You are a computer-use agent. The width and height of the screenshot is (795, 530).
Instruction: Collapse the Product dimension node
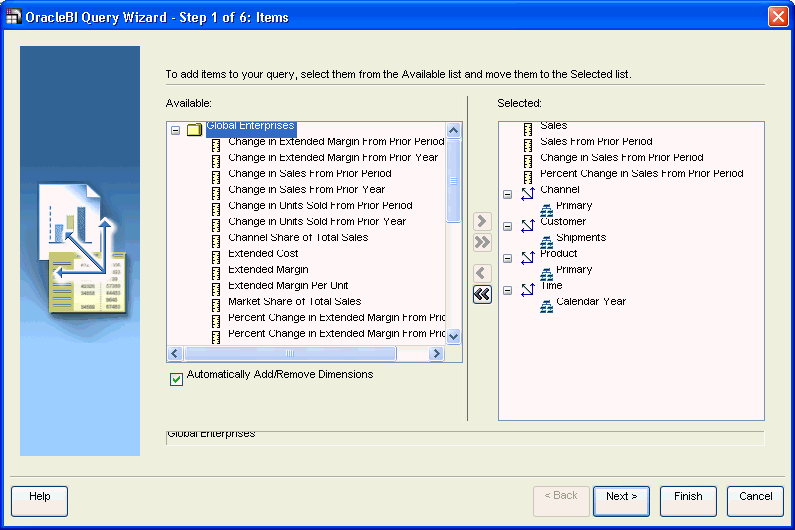508,258
